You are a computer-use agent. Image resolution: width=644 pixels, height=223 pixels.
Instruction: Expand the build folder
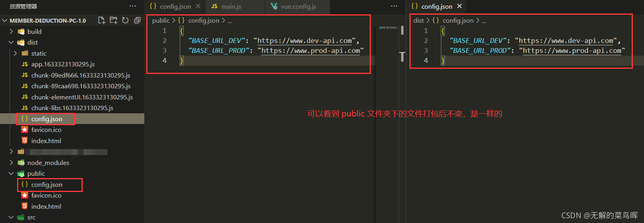click(x=11, y=31)
